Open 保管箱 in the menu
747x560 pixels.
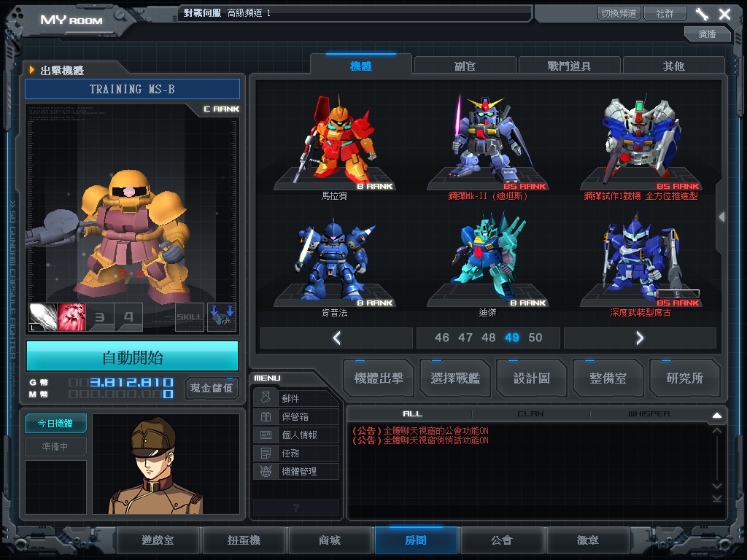tap(296, 416)
